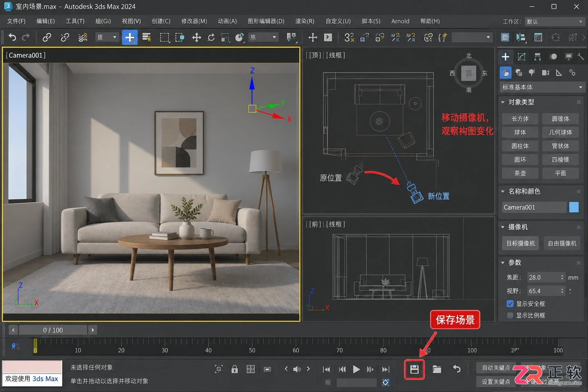Click the 茶壶 button
588x392 pixels.
click(520, 173)
